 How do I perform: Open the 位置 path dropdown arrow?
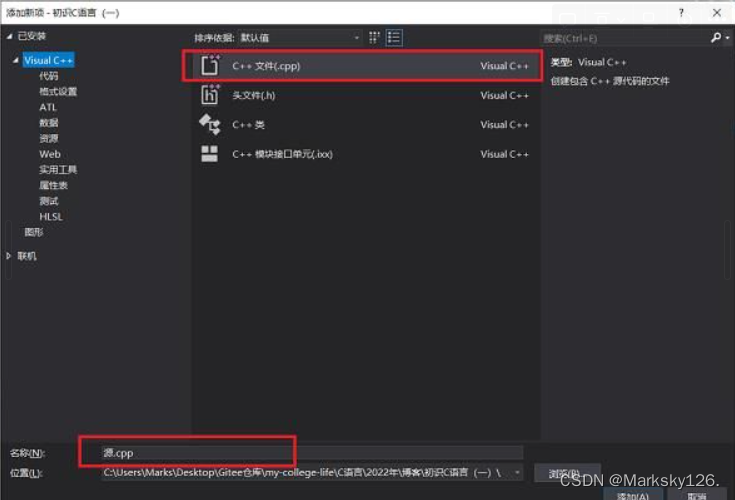tap(517, 472)
